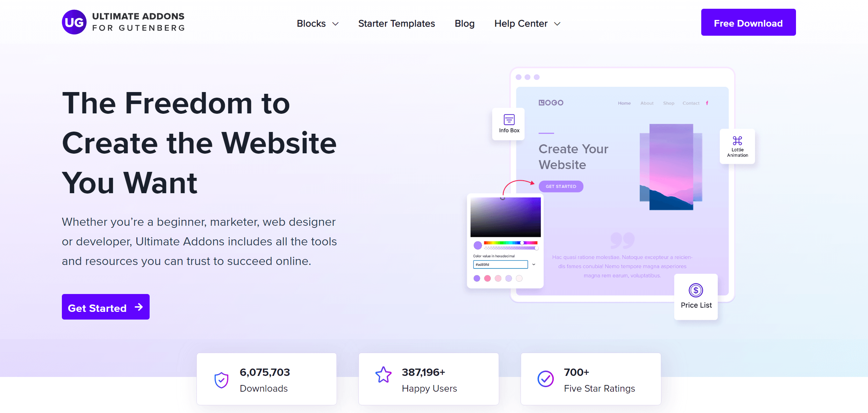The width and height of the screenshot is (868, 413).
Task: Click the Free Download button
Action: [748, 23]
